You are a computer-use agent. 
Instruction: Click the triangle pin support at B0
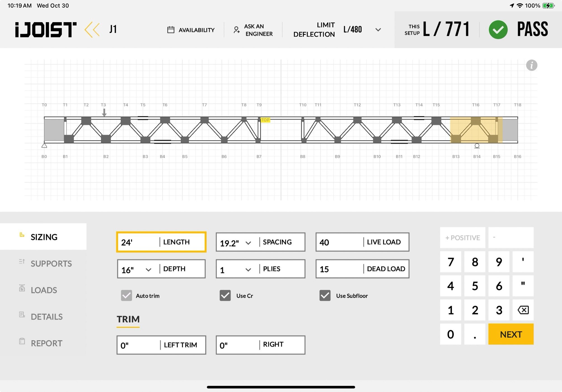click(44, 145)
